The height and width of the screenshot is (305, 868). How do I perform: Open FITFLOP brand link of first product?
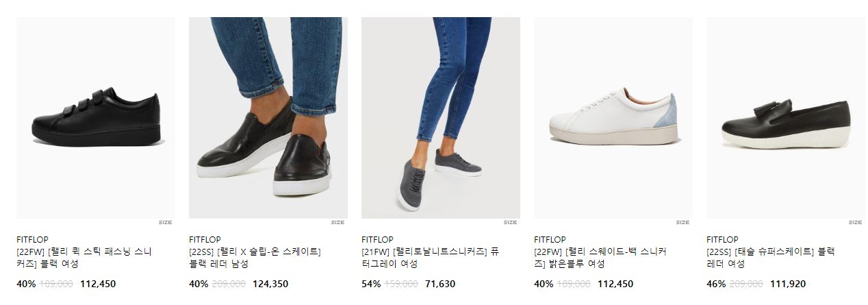coord(32,240)
